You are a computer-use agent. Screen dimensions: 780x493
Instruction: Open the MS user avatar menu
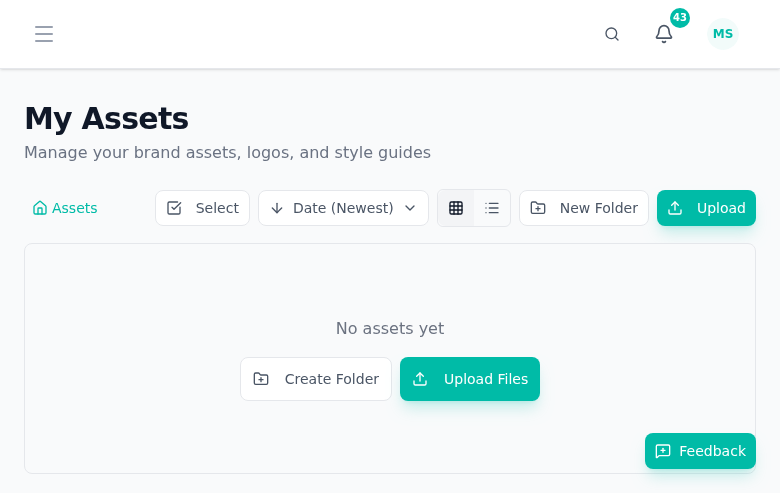point(722,34)
